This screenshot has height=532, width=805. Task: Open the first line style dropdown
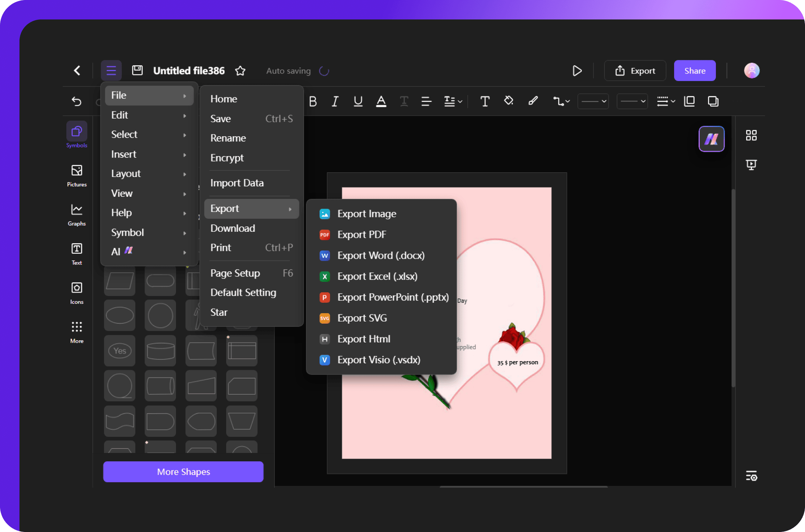tap(593, 101)
